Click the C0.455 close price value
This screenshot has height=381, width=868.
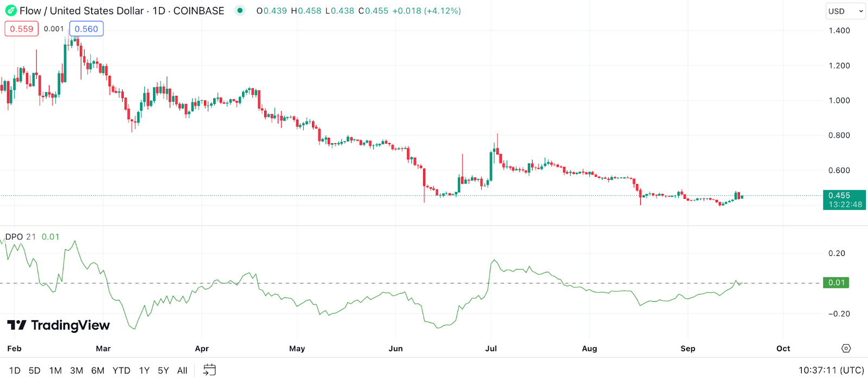click(x=373, y=11)
